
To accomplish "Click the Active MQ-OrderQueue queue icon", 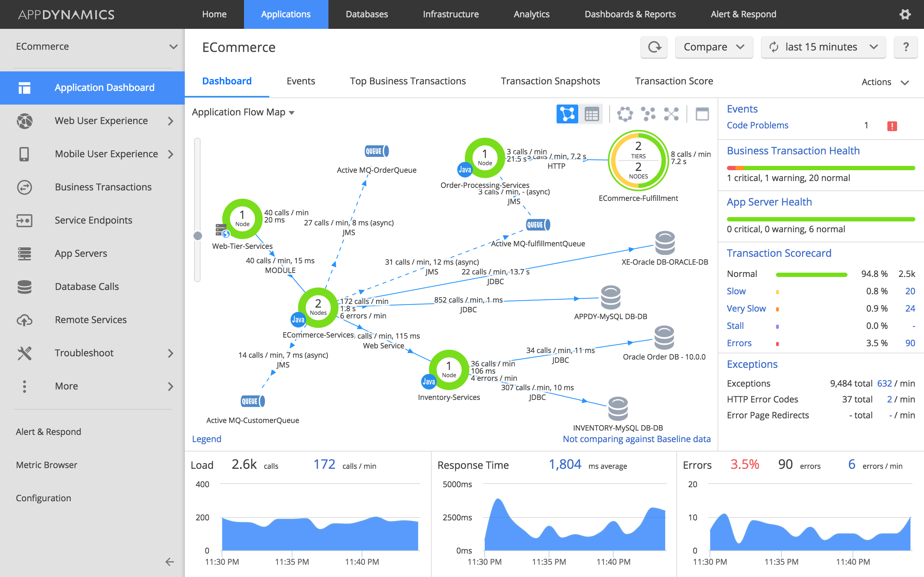I will [376, 151].
